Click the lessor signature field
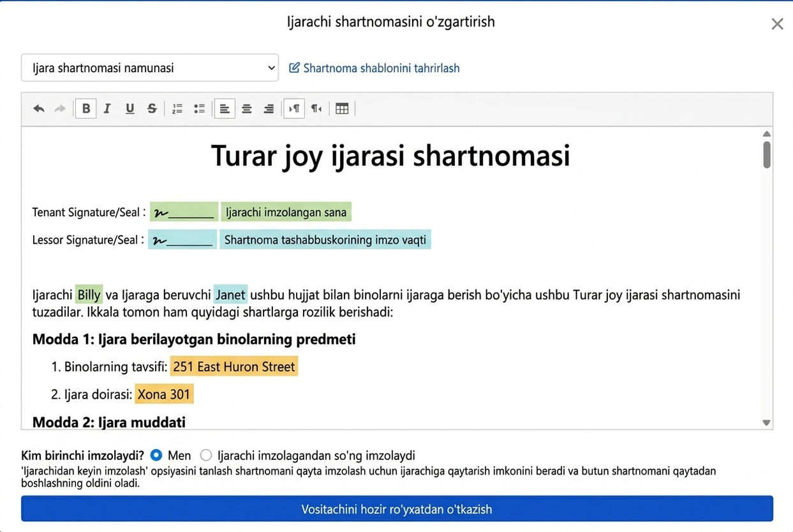 coord(182,240)
